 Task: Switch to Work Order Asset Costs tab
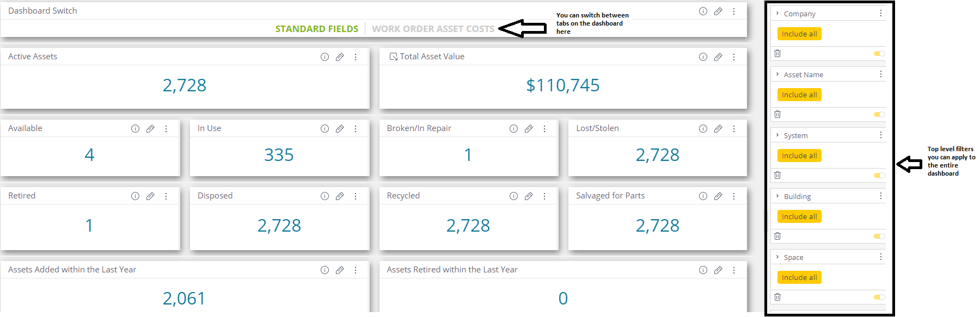[x=433, y=29]
